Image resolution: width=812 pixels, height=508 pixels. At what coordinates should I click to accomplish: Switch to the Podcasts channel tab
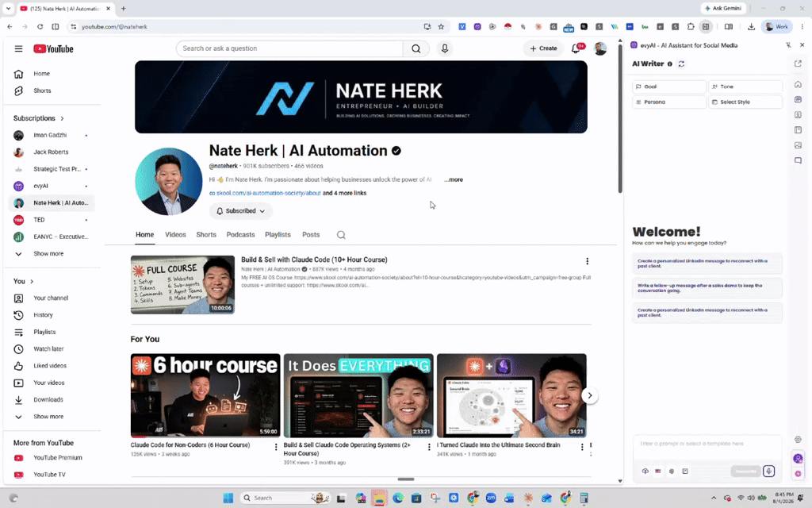pyautogui.click(x=240, y=235)
